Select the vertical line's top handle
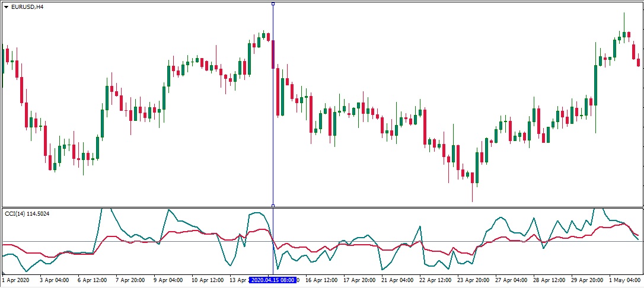The image size is (644, 288). [x=273, y=4]
